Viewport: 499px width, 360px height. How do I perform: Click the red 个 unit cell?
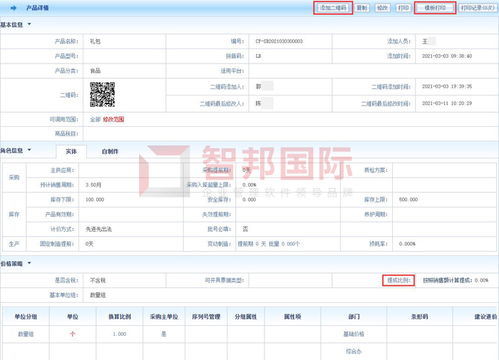(x=72, y=334)
